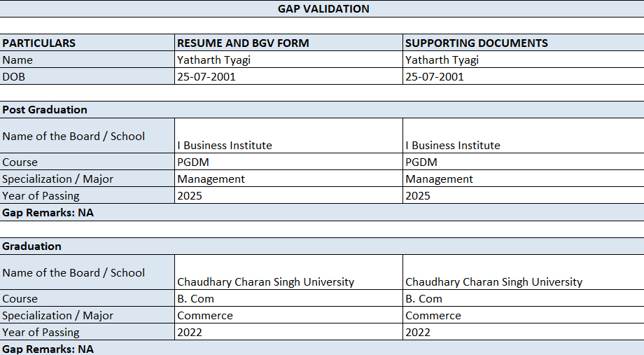The height and width of the screenshot is (355, 644).
Task: Select Chaudhary Charan Singh University in Resume column
Action: pos(266,281)
